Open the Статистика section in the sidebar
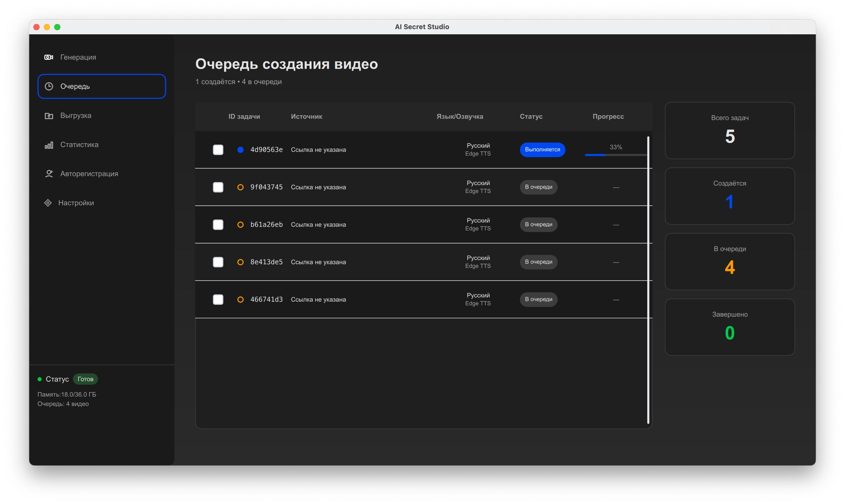This screenshot has height=504, width=845. pyautogui.click(x=79, y=145)
